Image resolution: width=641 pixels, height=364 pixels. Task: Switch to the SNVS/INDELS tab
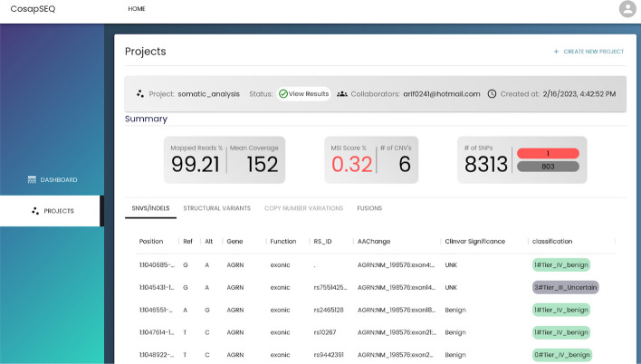150,208
